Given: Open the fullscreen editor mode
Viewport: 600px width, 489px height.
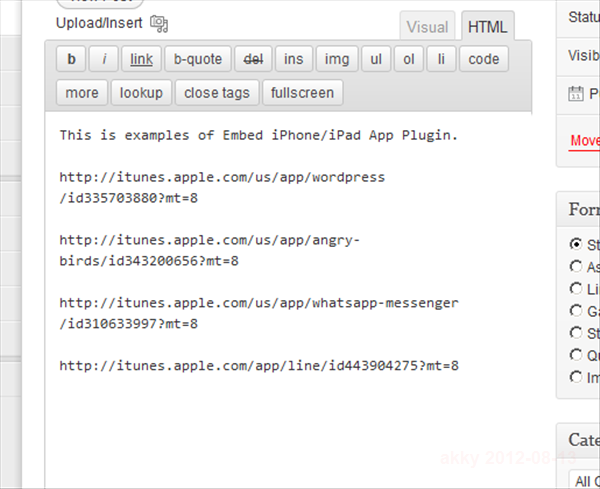Looking at the screenshot, I should point(302,93).
